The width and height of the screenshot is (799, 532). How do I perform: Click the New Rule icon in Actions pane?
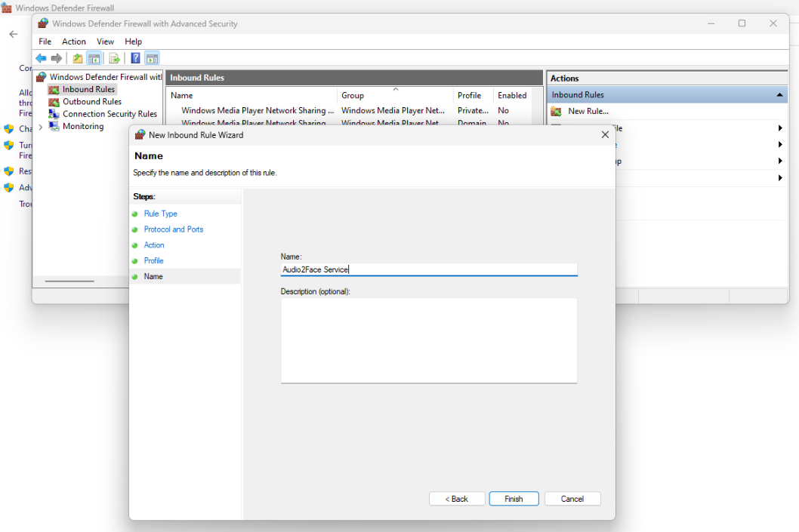click(x=557, y=112)
